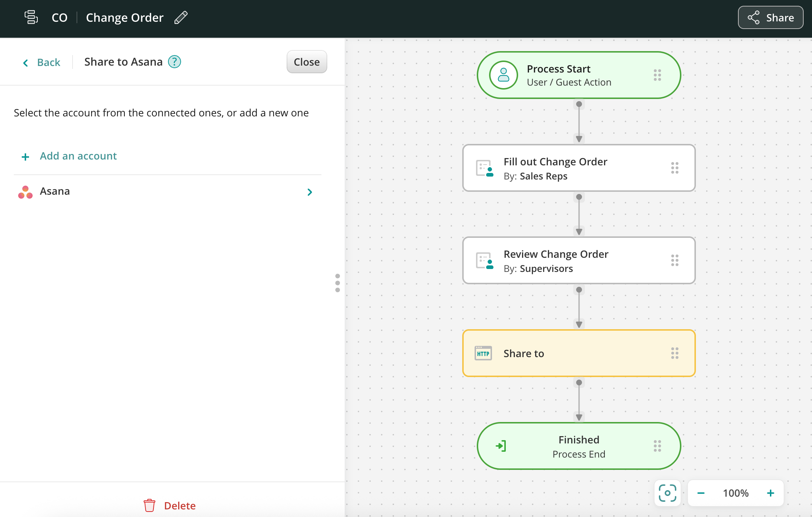Click the help question mark beside Share to Asana
This screenshot has height=517, width=812.
pyautogui.click(x=175, y=62)
